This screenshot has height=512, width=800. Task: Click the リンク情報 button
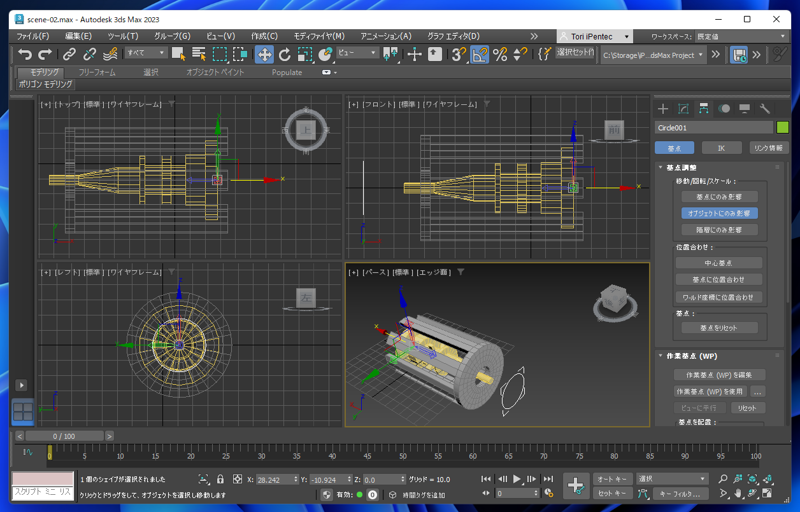768,148
